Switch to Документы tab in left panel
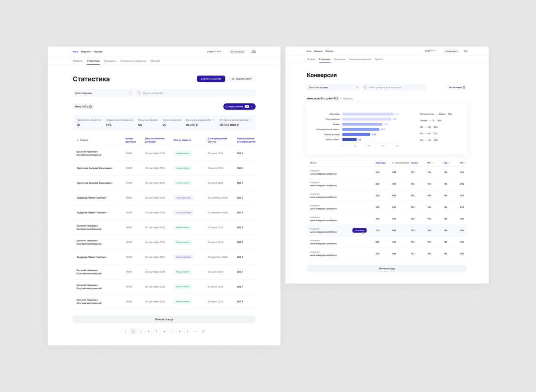 click(x=110, y=61)
